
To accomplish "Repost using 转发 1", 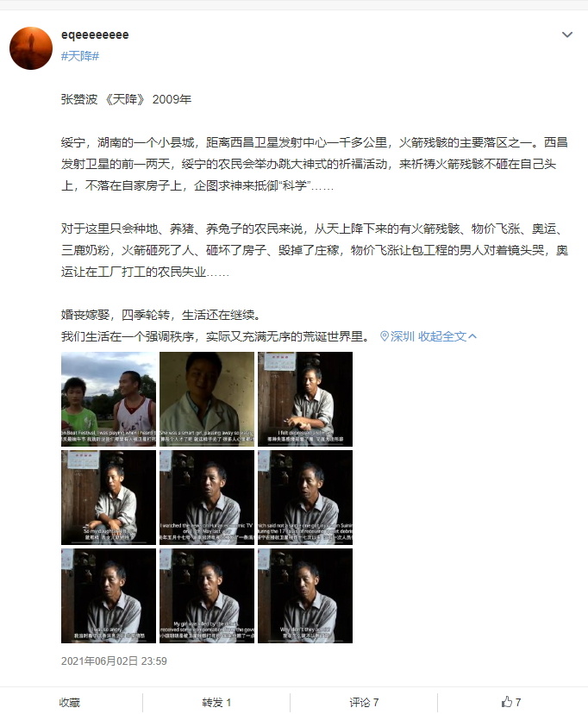I will click(x=216, y=702).
